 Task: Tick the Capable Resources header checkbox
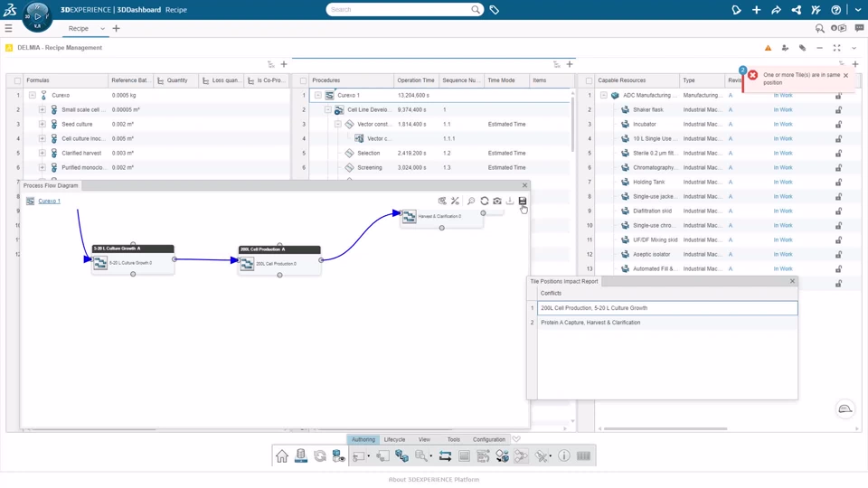point(589,80)
